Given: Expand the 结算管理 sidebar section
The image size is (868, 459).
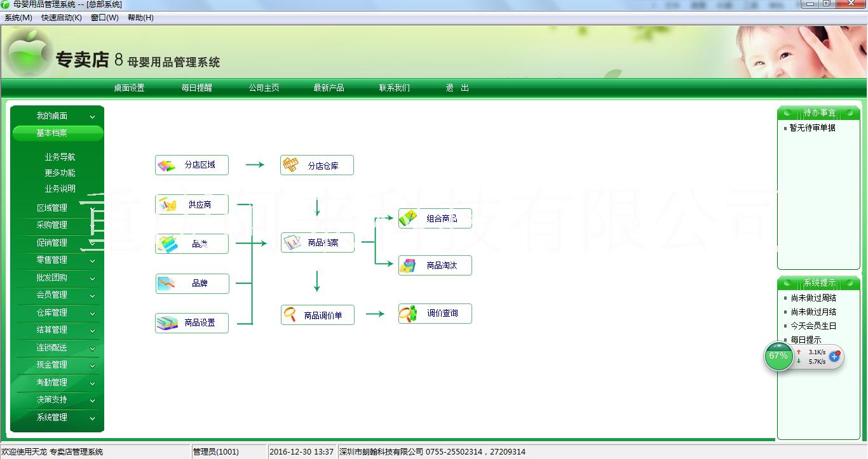Looking at the screenshot, I should [x=57, y=329].
